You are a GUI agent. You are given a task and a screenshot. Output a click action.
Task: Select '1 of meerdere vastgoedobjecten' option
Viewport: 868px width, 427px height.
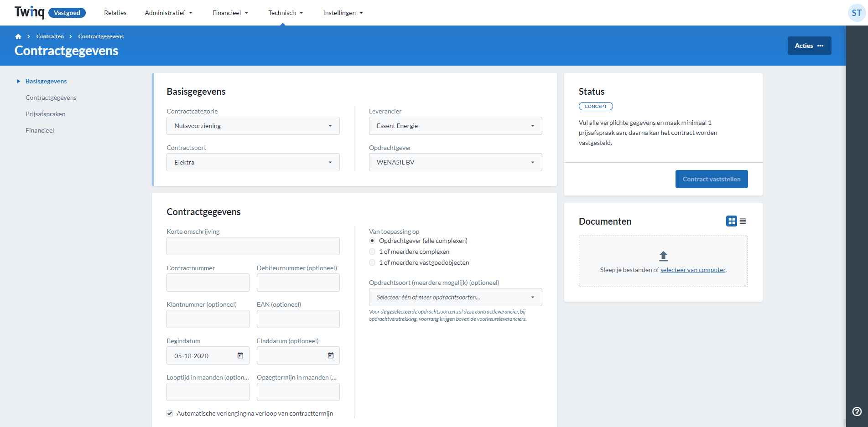(x=372, y=262)
